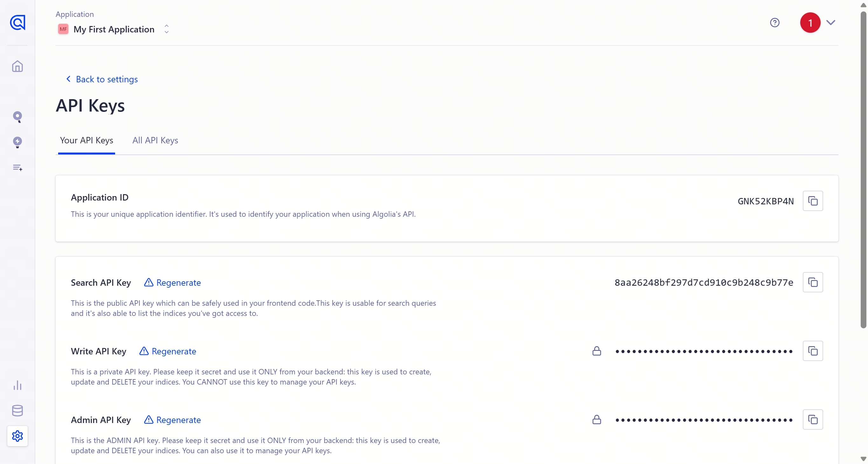Copy the Admin API Key
Viewport: 868px width, 464px height.
[813, 420]
